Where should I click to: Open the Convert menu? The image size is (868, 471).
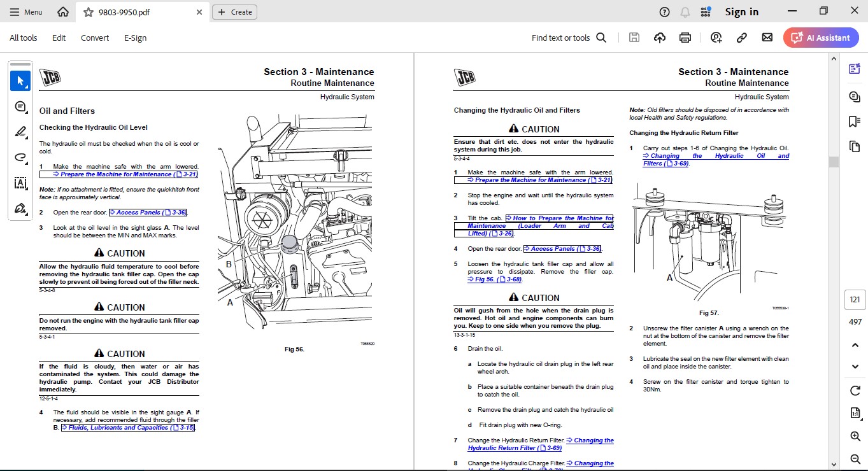(95, 38)
